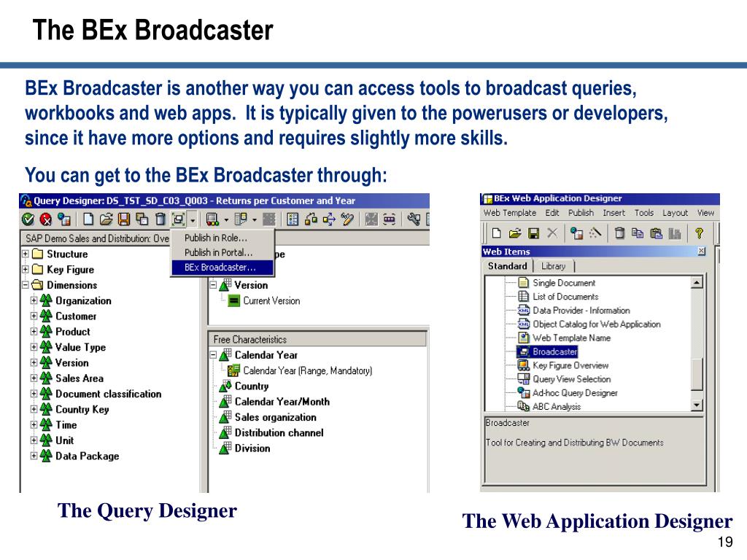This screenshot has height=560, width=747.
Task: Expand the Key Figure folder
Action: tap(26, 270)
